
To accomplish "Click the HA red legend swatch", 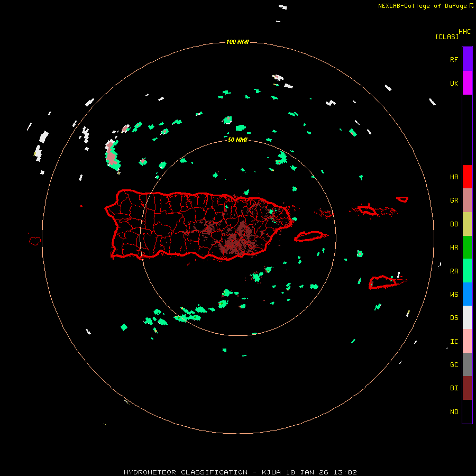I will click(467, 177).
